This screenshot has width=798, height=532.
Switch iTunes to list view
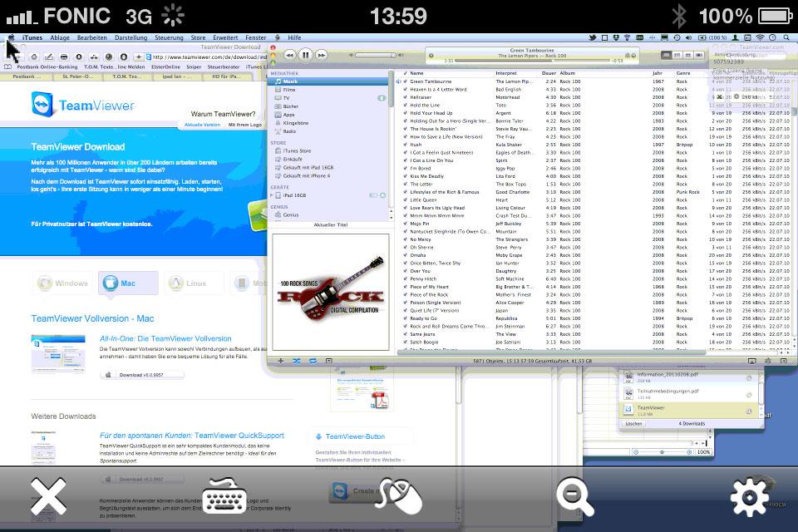(x=666, y=55)
